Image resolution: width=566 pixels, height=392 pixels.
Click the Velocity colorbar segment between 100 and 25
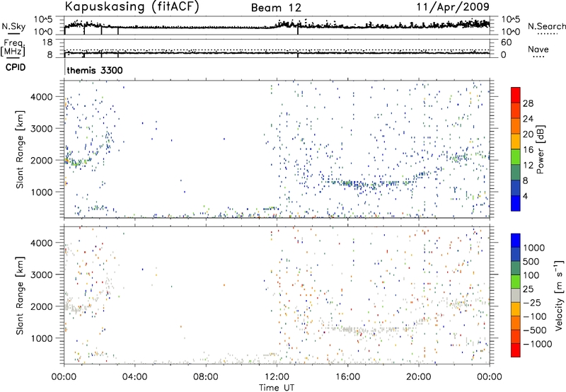[x=516, y=282]
